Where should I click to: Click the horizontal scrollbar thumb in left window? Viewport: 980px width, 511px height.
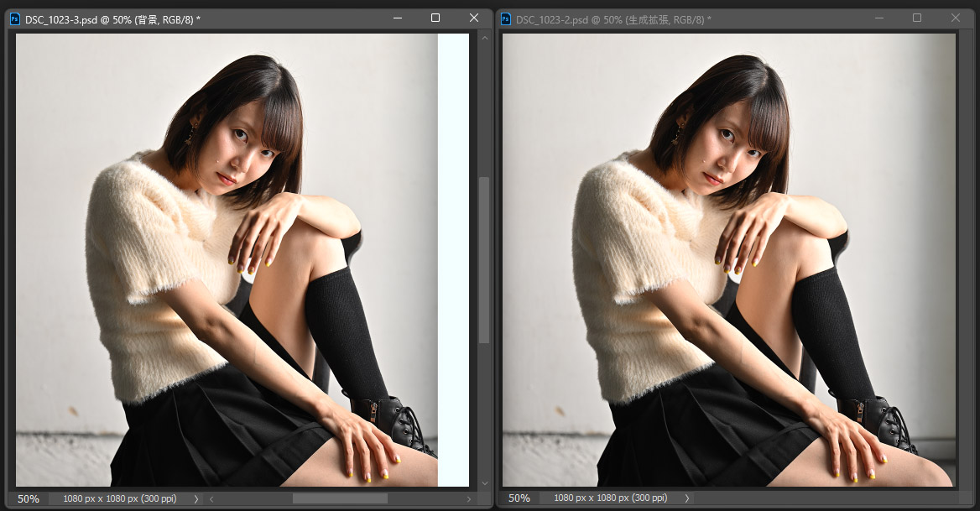tap(339, 498)
